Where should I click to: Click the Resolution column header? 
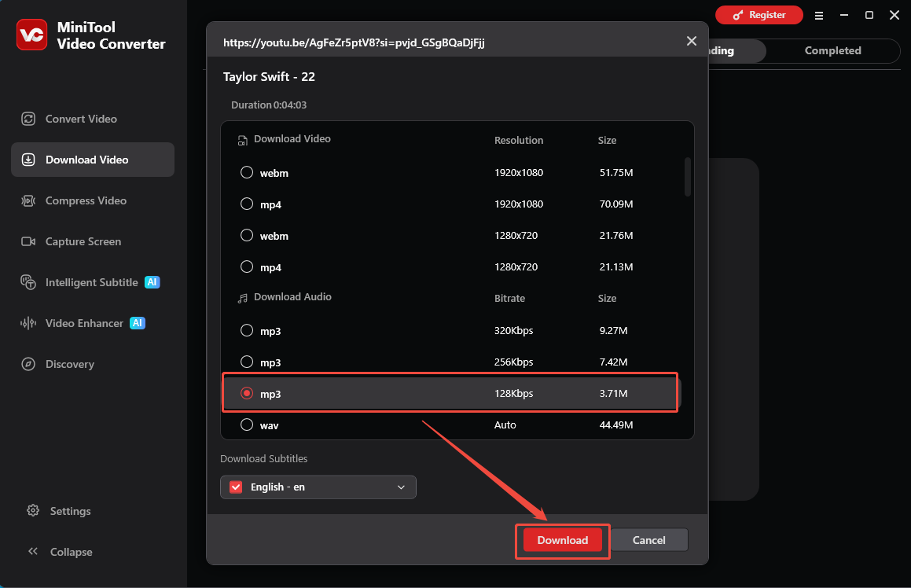(519, 140)
